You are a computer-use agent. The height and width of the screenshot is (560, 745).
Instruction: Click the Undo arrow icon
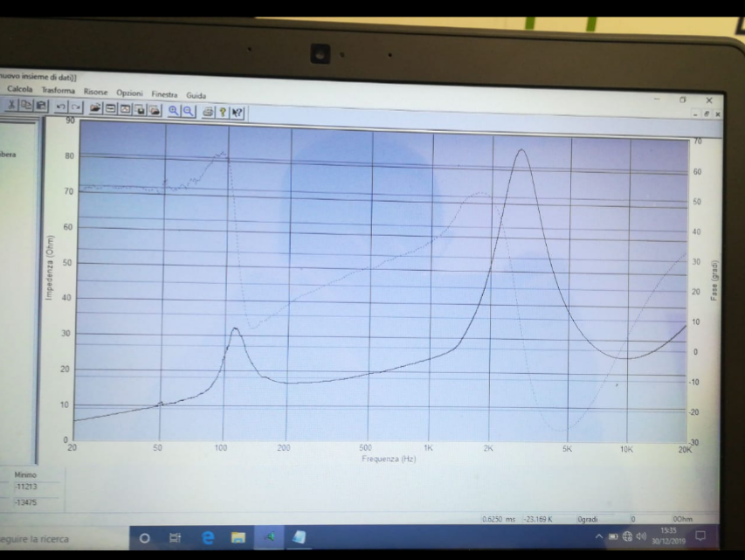(61, 106)
